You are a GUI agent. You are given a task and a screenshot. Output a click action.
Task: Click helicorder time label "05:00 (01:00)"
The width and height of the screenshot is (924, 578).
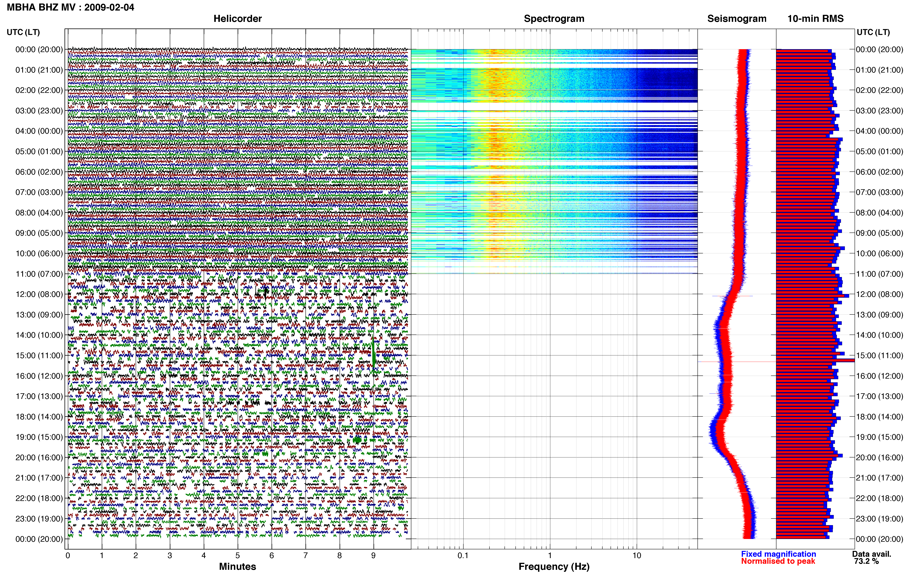39,151
